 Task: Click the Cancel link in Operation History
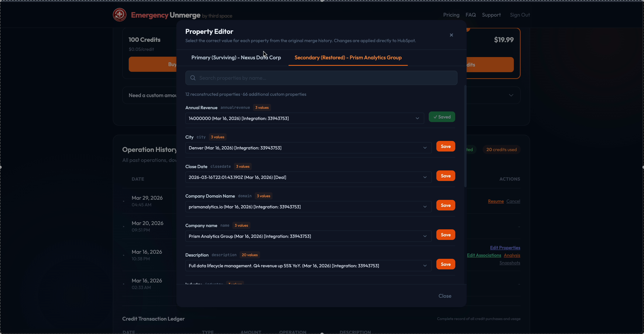coord(513,201)
